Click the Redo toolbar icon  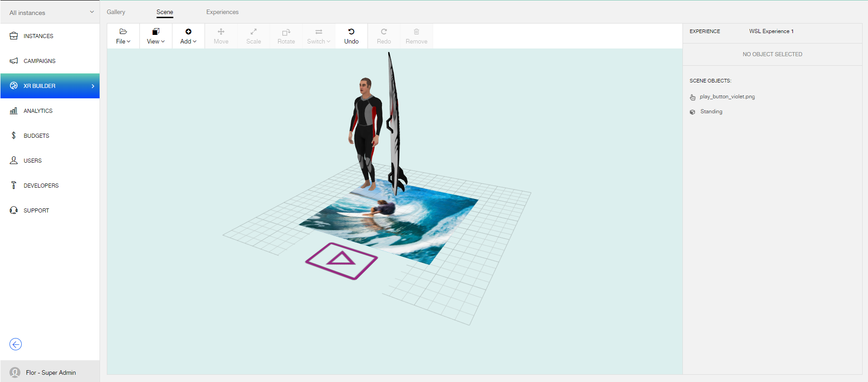coord(384,32)
